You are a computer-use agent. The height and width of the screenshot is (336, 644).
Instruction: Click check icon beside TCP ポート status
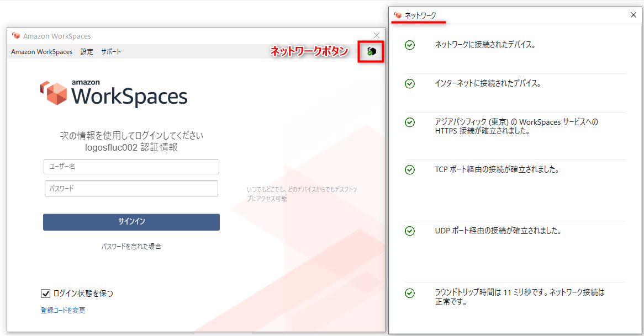coord(409,169)
